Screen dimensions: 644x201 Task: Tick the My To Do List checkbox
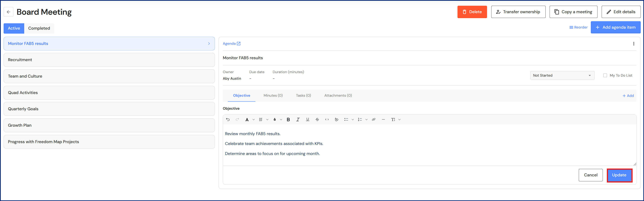click(x=605, y=75)
